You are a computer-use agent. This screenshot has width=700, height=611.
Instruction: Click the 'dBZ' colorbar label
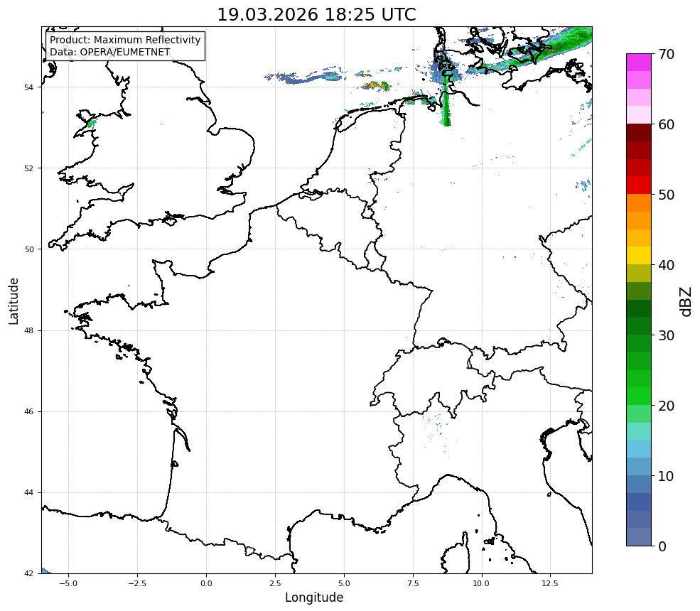pos(686,302)
